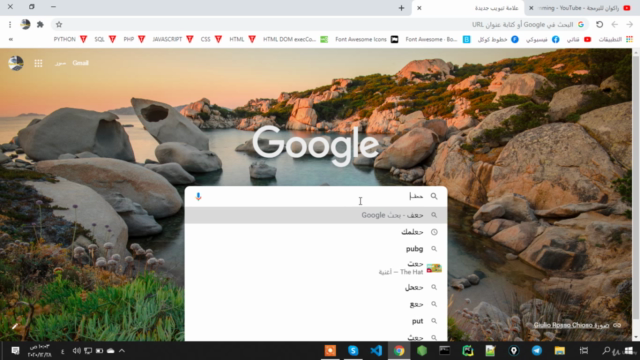Show hidden system tray icons

click(122, 351)
